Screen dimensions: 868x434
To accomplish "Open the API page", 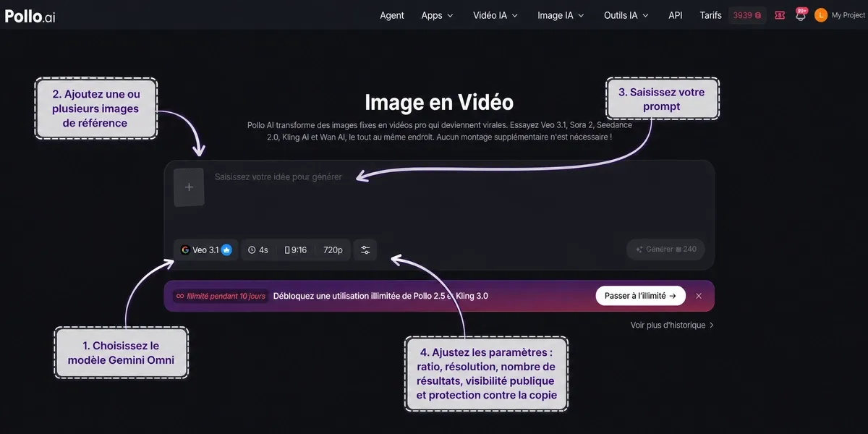I will [x=675, y=15].
